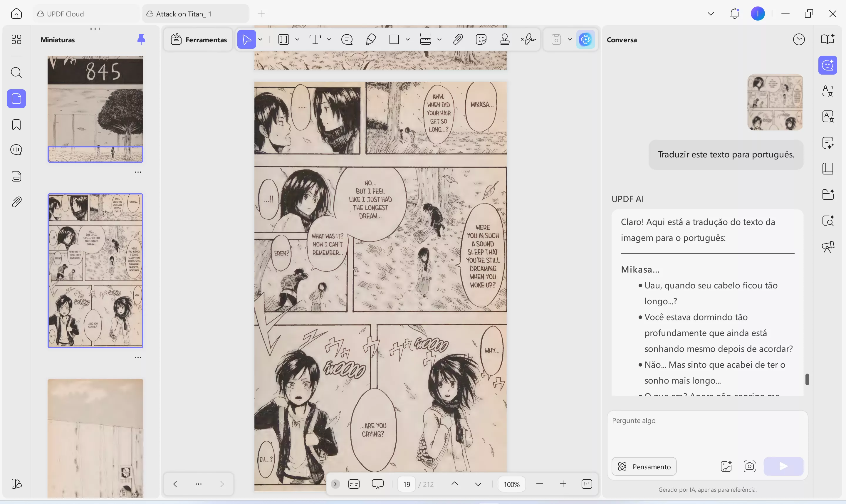The height and width of the screenshot is (504, 846).
Task: Attach a file with the paperclip tool
Action: pos(458,39)
